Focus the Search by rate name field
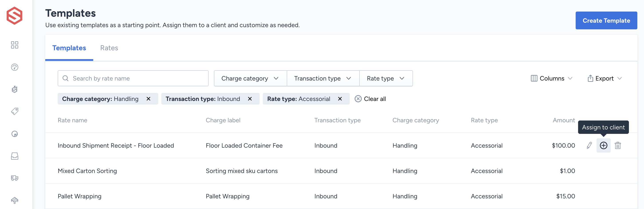644x209 pixels. (x=133, y=78)
